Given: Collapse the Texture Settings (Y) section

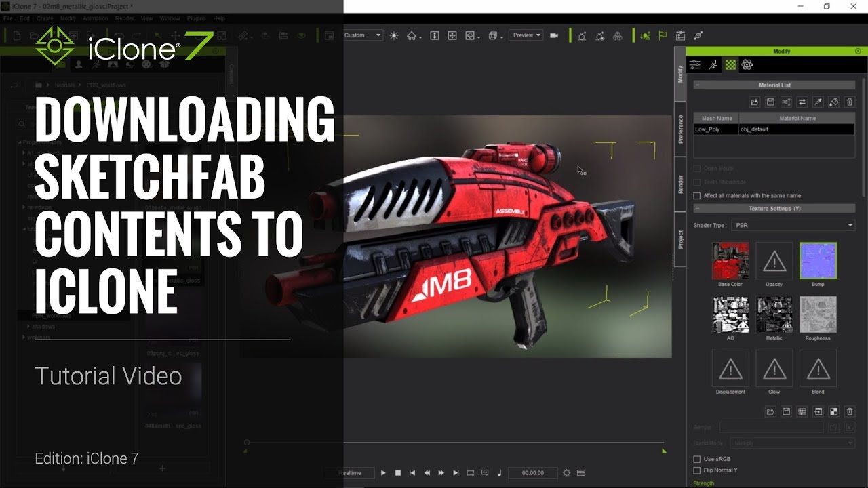Looking at the screenshot, I should 697,209.
